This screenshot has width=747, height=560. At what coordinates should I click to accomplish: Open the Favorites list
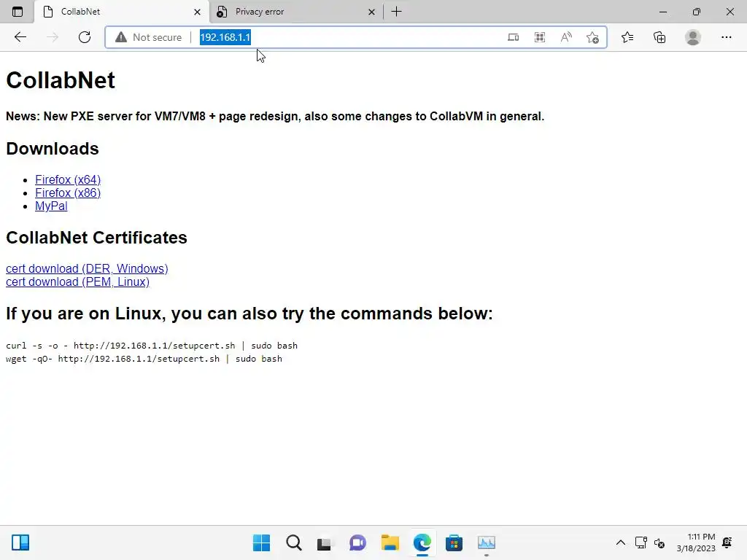coord(627,37)
